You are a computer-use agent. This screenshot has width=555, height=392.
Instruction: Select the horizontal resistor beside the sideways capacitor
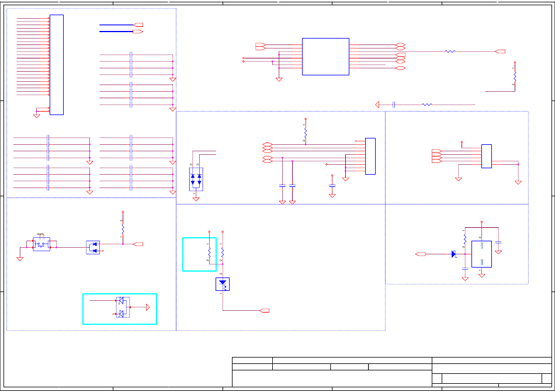click(x=427, y=105)
